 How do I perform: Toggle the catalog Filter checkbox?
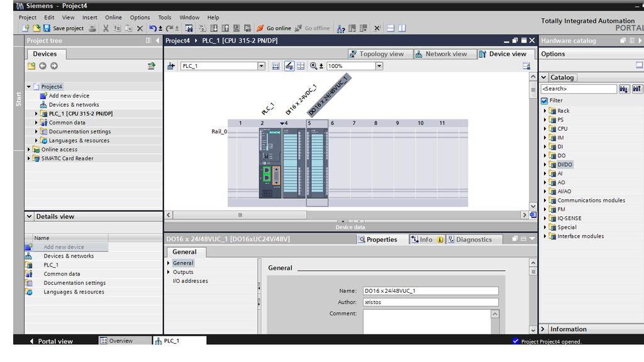coord(545,101)
